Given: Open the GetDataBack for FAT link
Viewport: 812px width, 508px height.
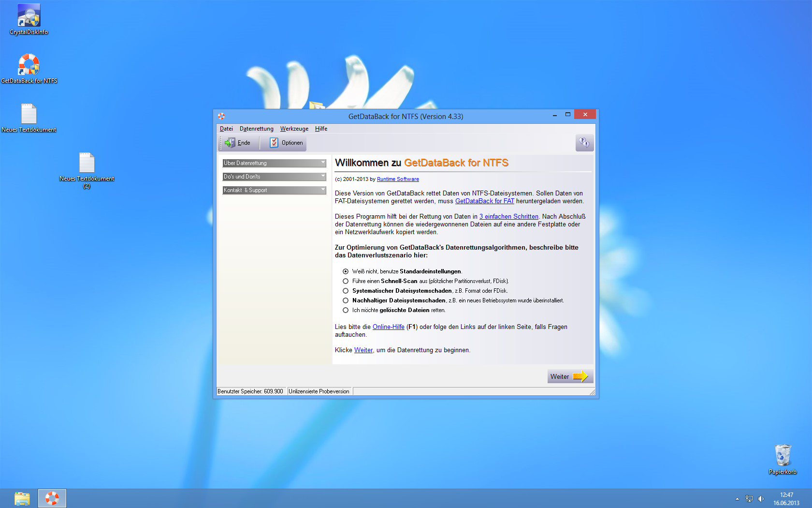Looking at the screenshot, I should coord(485,201).
